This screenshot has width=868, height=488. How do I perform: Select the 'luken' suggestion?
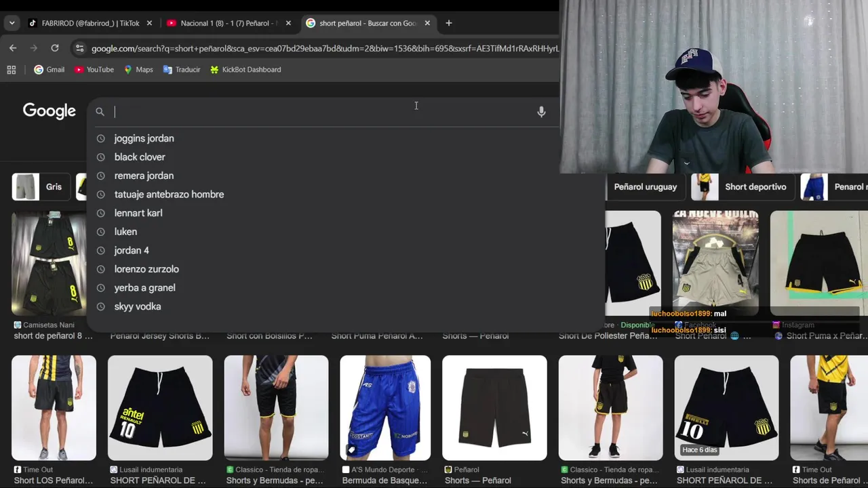(346, 232)
